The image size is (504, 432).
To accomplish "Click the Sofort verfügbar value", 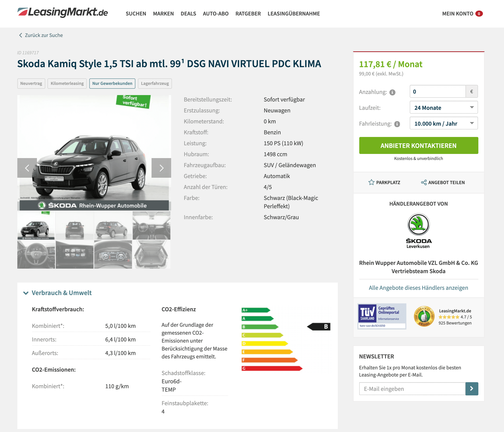I will 284,100.
